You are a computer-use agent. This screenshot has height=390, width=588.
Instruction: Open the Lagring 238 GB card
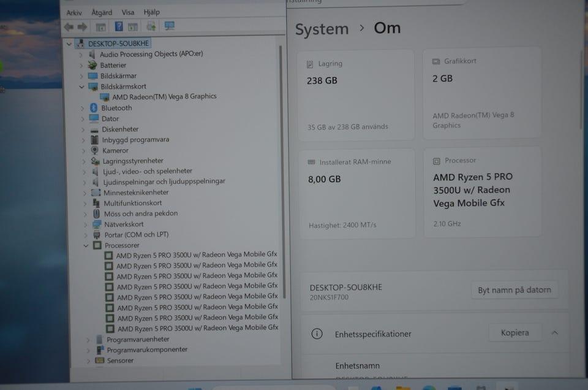coord(355,95)
